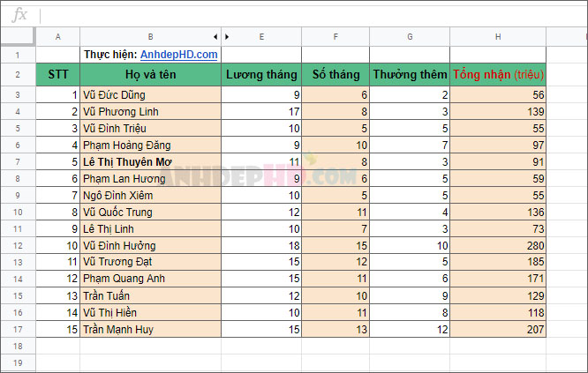Select month count 7 for Lê Thị Linh
Image resolution: width=588 pixels, height=373 pixels.
pos(335,228)
